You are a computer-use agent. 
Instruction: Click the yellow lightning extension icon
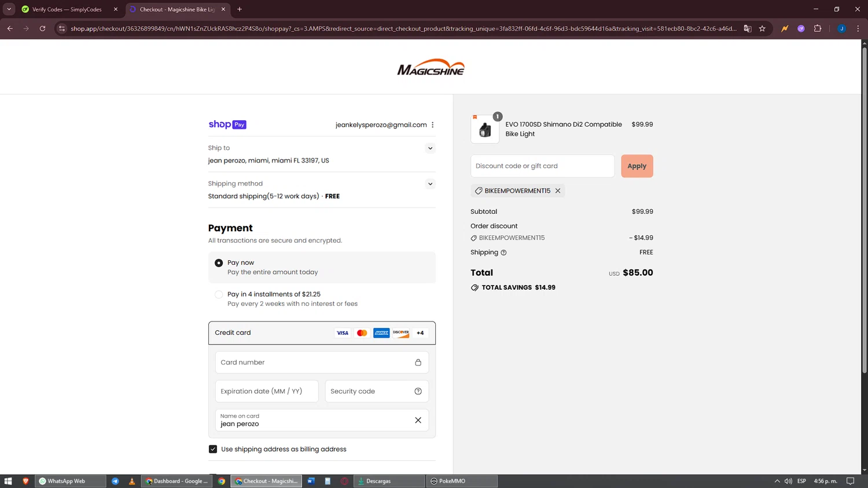point(785,28)
